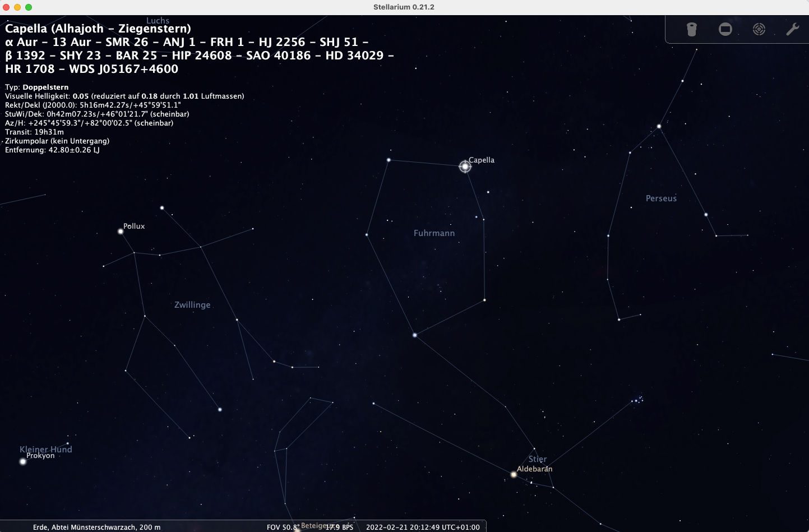The height and width of the screenshot is (532, 809).
Task: Click the Stier constellation label
Action: point(537,459)
